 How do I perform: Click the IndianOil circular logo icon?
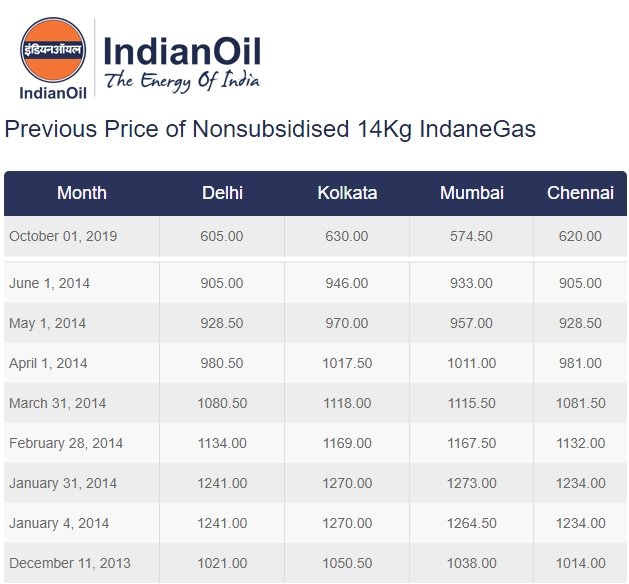pyautogui.click(x=53, y=51)
